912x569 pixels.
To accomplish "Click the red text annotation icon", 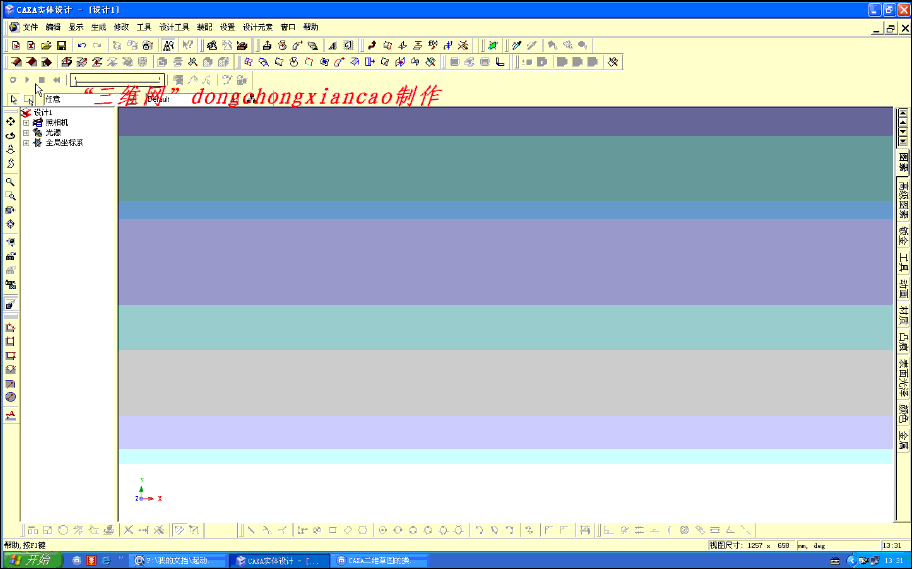I will tap(10, 415).
